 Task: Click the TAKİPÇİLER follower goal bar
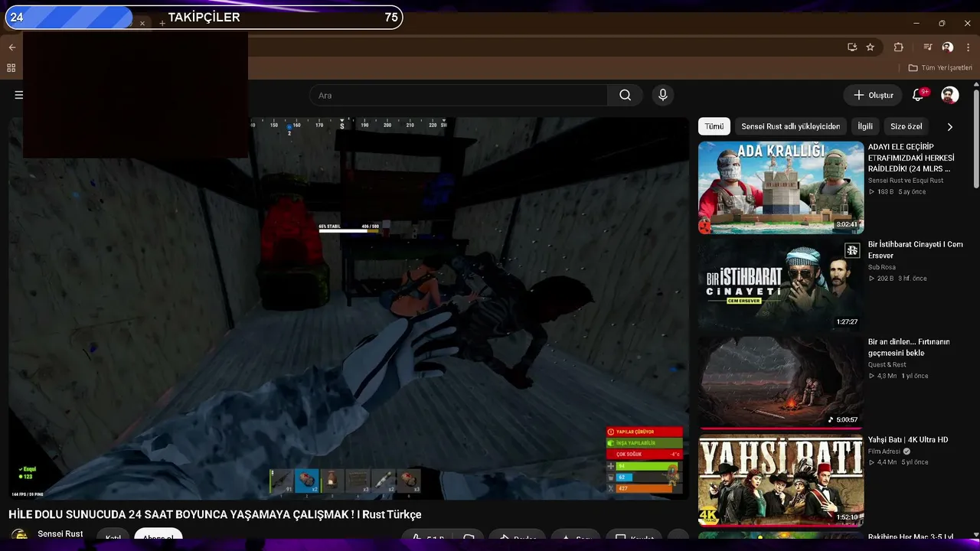[x=204, y=18]
